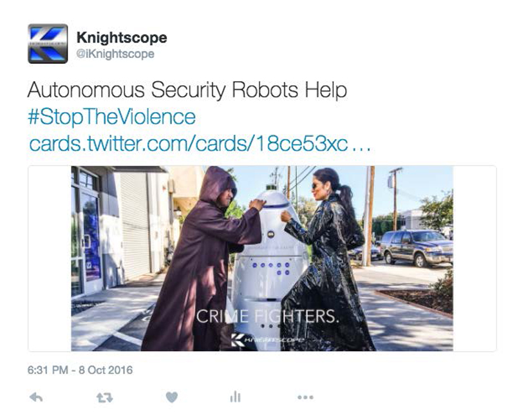
Task: View tweet activity bar chart icon
Action: point(236,397)
